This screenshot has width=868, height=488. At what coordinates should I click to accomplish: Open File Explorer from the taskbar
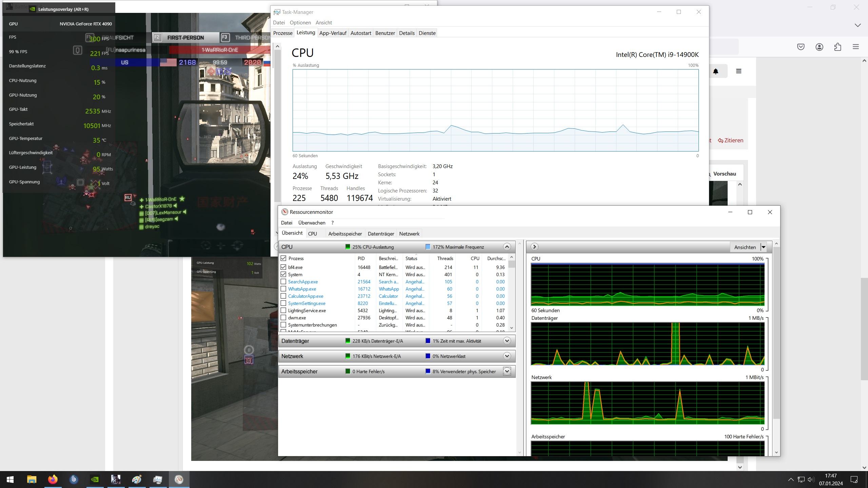coord(32,479)
